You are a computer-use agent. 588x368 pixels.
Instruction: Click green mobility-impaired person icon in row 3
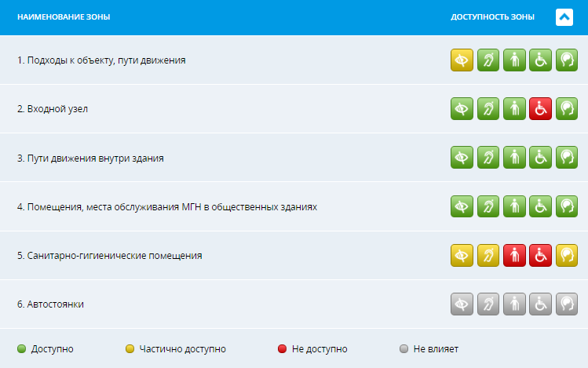coord(514,158)
